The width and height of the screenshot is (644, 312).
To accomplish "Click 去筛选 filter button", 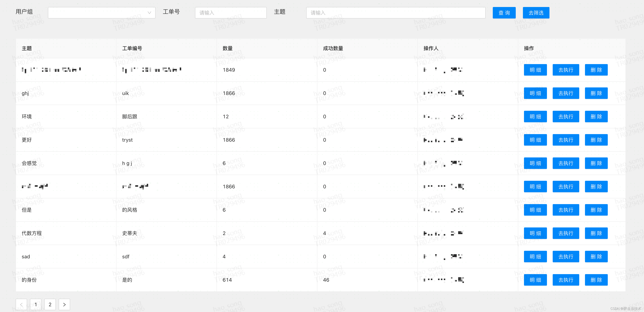I will [x=536, y=13].
